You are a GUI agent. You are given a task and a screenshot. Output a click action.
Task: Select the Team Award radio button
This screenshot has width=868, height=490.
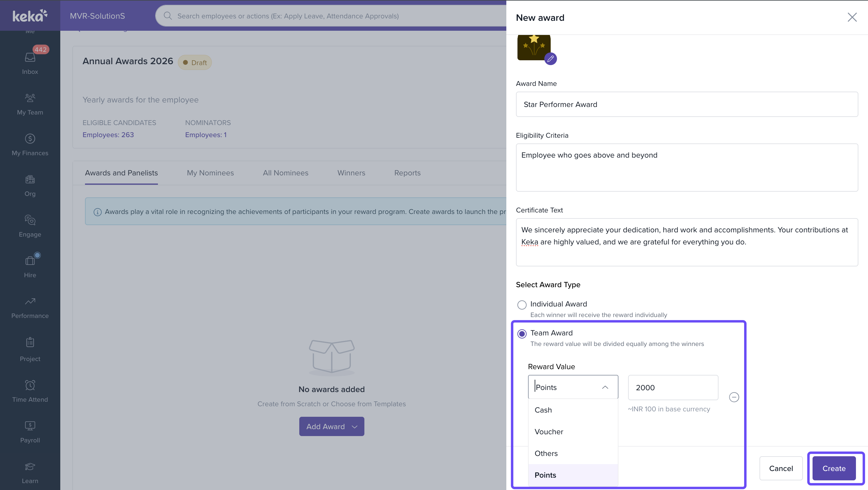pyautogui.click(x=522, y=334)
